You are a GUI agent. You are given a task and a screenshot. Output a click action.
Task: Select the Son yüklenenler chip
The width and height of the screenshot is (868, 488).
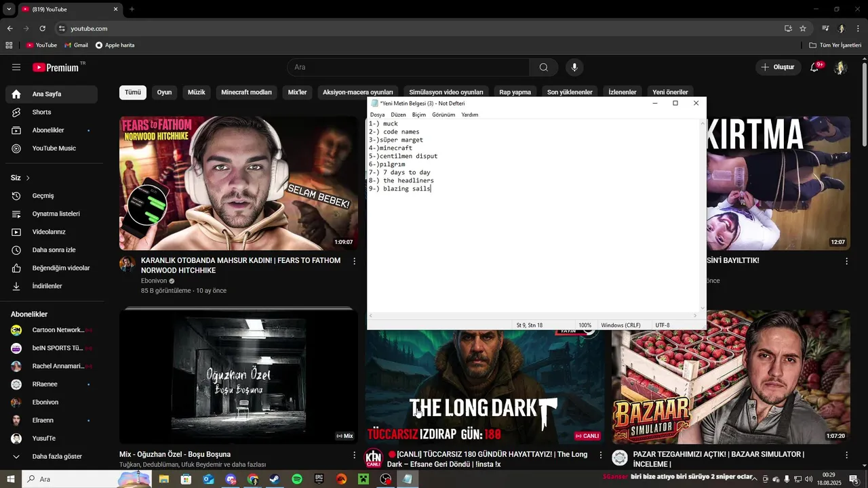(x=570, y=92)
